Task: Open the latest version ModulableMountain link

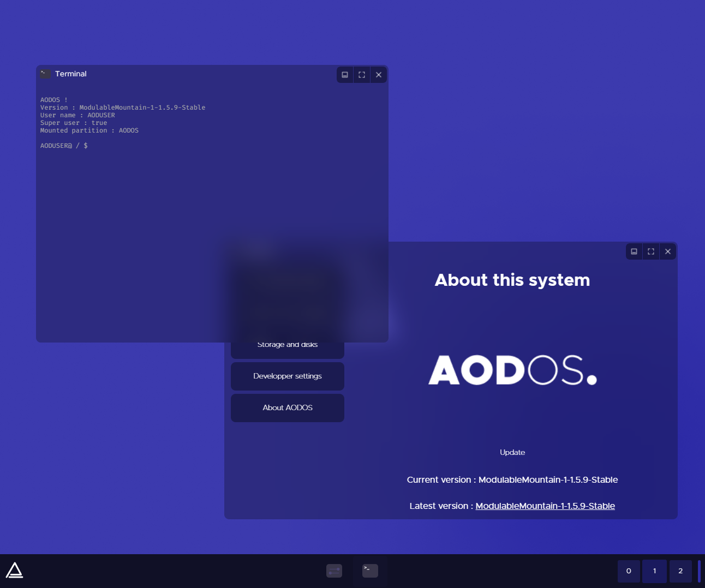Action: [x=545, y=506]
